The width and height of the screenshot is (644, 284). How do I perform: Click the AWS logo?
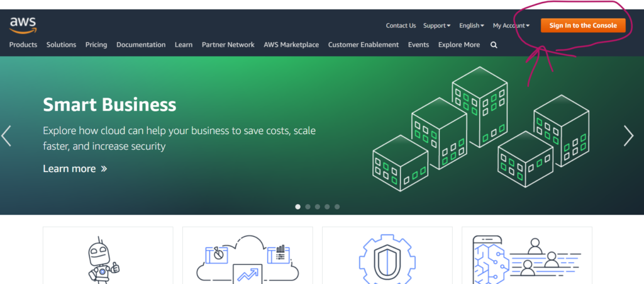coord(23,25)
